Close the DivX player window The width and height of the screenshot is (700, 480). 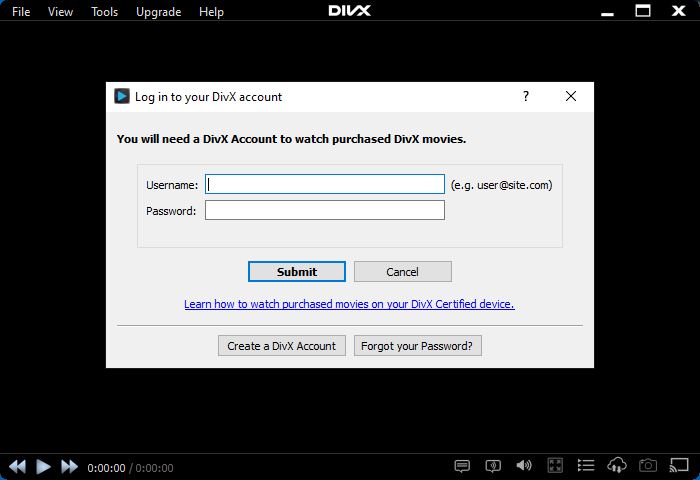(x=679, y=11)
